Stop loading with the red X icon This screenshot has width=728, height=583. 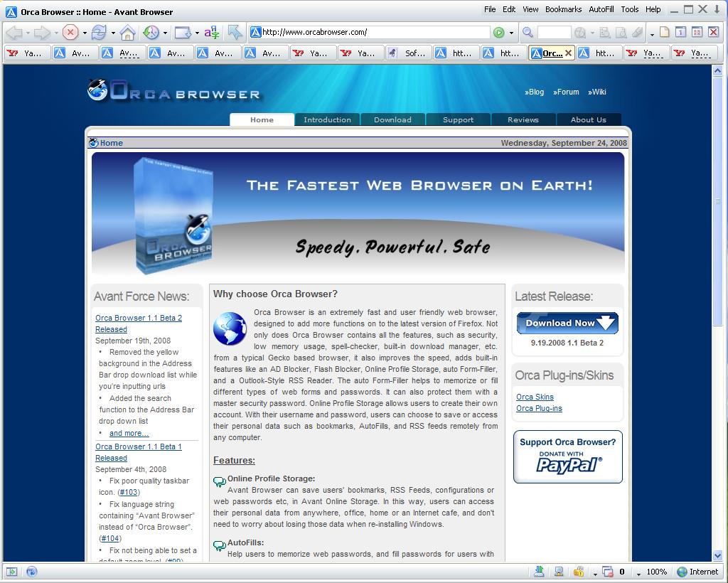pyautogui.click(x=70, y=33)
